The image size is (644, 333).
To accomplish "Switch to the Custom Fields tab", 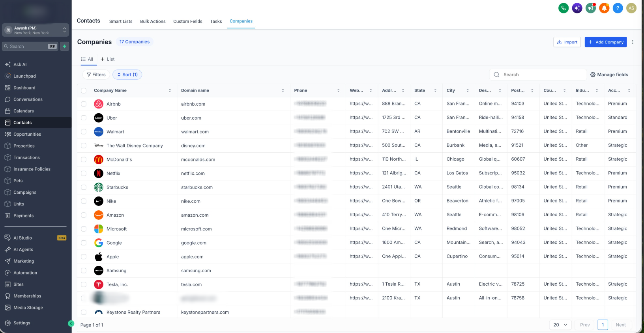I will (x=188, y=21).
